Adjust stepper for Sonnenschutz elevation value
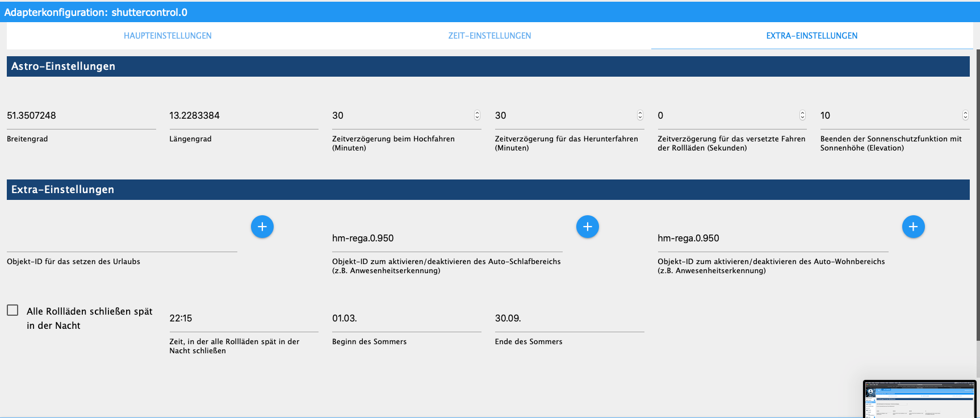 [965, 115]
